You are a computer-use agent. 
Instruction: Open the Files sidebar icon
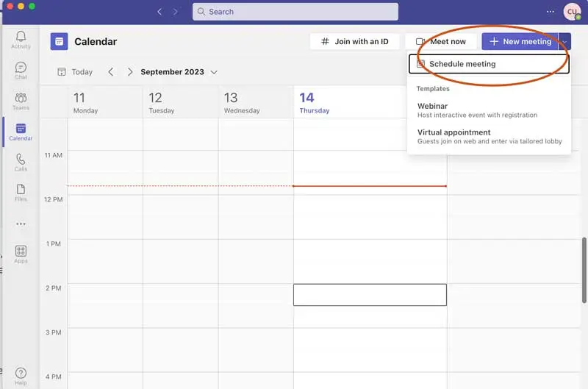21,193
